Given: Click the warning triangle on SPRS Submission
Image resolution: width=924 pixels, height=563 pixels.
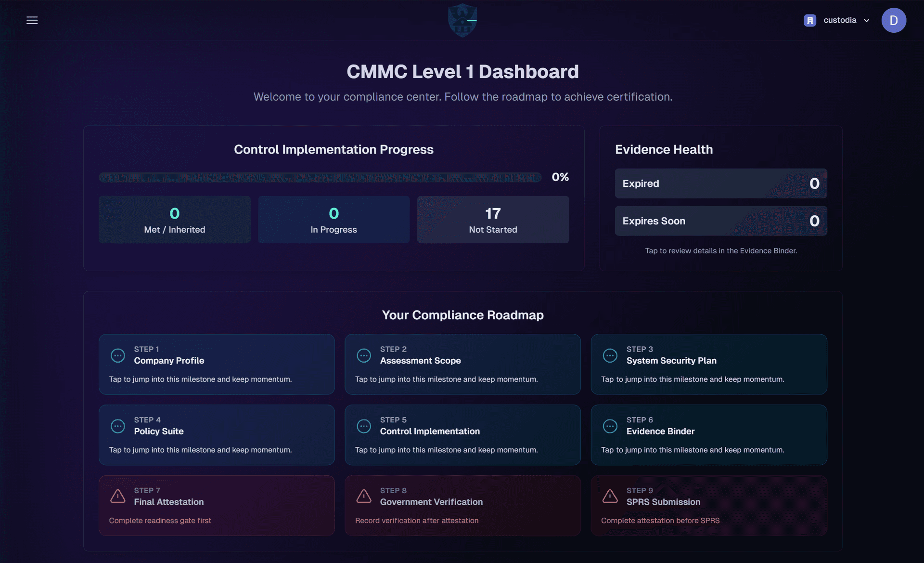Looking at the screenshot, I should pos(610,496).
